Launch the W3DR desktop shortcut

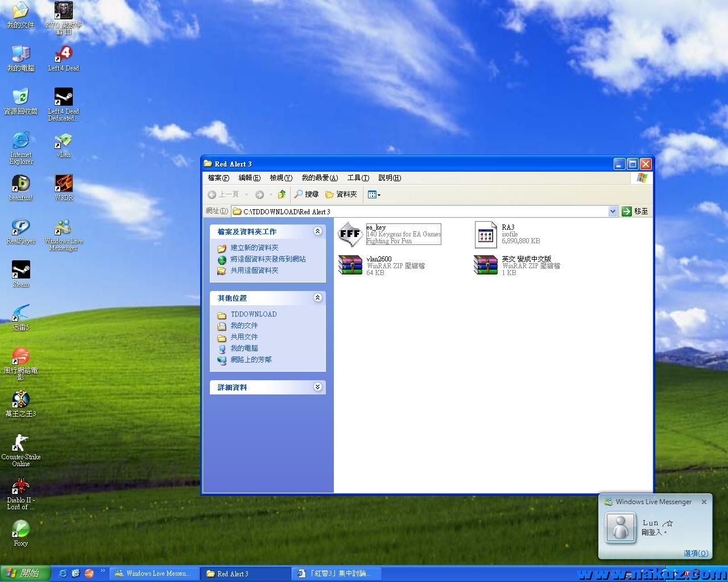point(64,188)
